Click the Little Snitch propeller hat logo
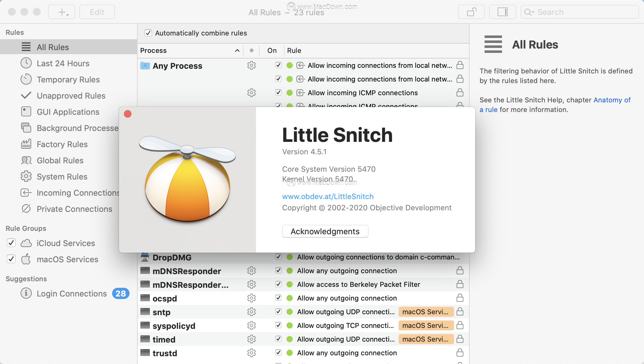This screenshot has height=364, width=644. click(x=187, y=179)
